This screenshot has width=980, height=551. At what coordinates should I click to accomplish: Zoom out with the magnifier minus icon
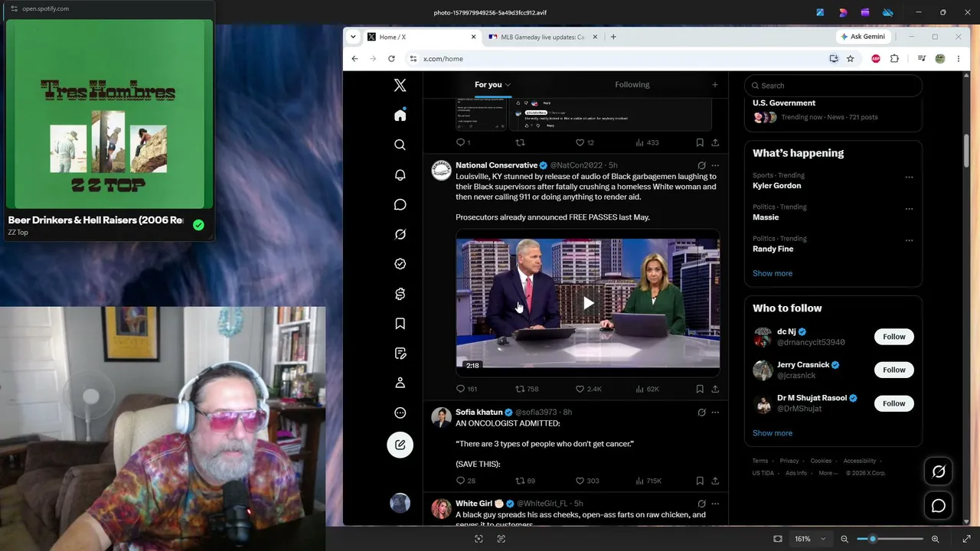(x=844, y=539)
